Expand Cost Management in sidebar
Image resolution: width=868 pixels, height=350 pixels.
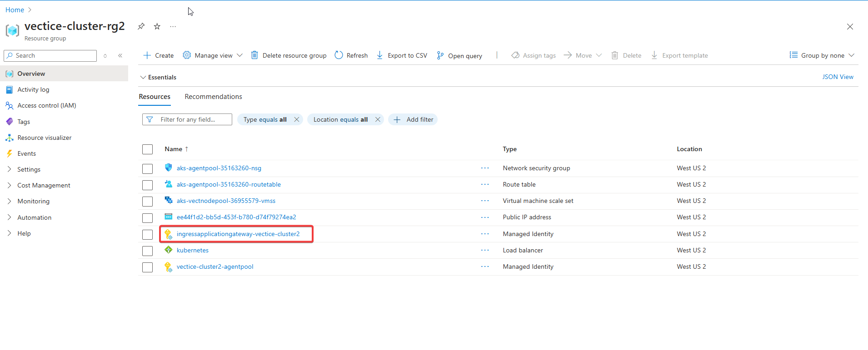[x=44, y=185]
